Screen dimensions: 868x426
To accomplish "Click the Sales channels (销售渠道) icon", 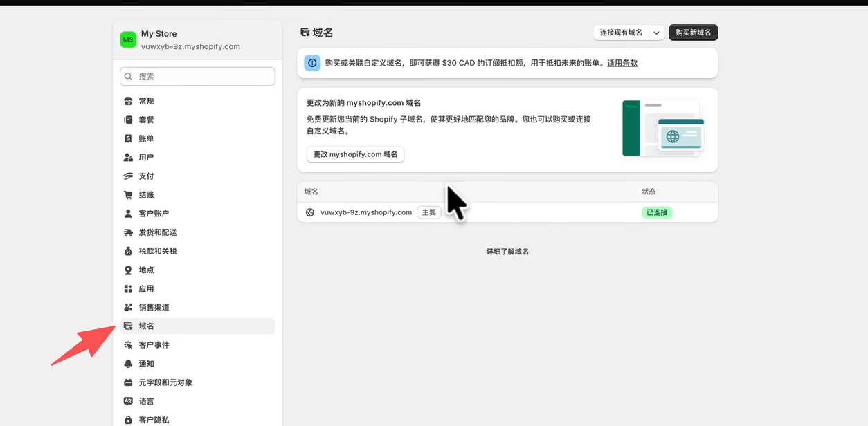I will pyautogui.click(x=128, y=307).
